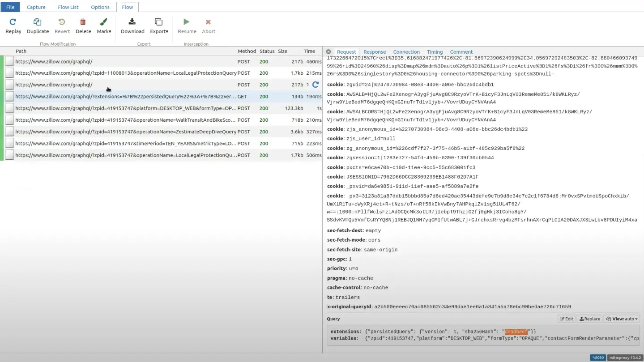Click the *:8080 listening port badge
This screenshot has height=362, width=644.
pyautogui.click(x=597, y=358)
